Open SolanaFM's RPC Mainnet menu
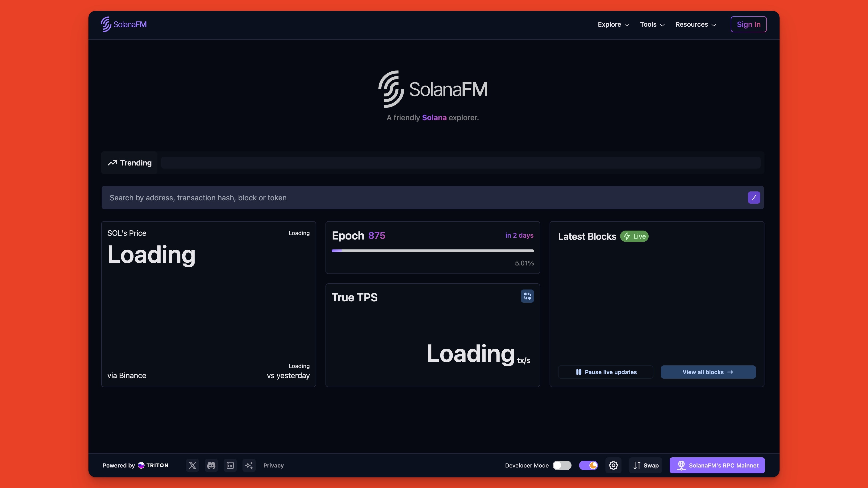Screen dimensions: 868x488 [x=717, y=465]
